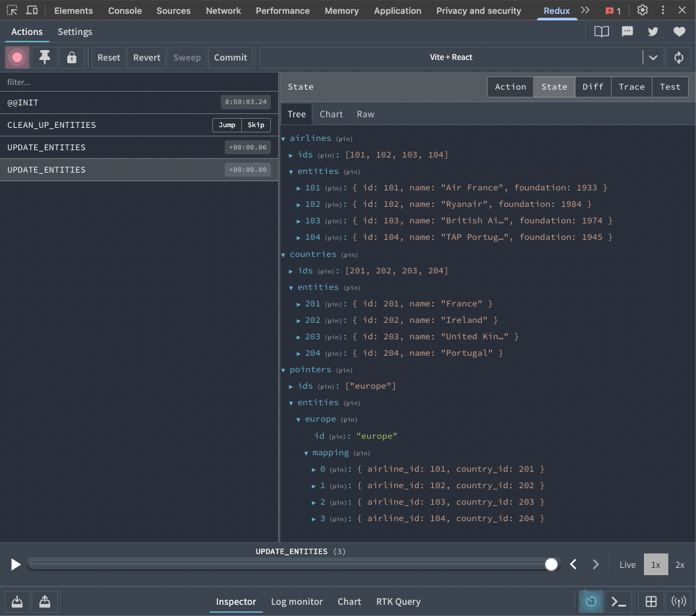Step to previous action arrow
The width and height of the screenshot is (696, 616).
[573, 565]
